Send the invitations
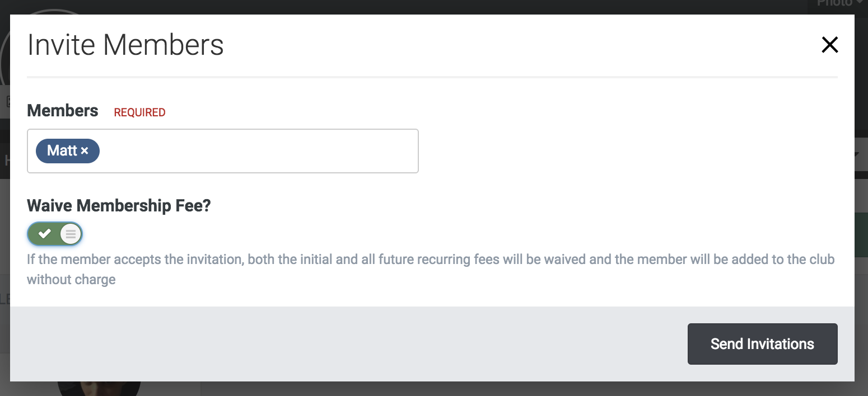This screenshot has height=396, width=868. tap(762, 344)
